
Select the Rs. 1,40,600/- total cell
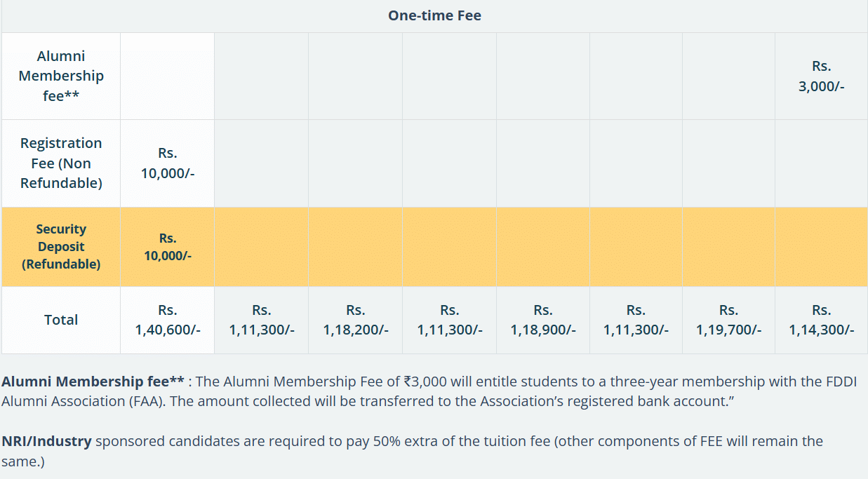point(167,320)
